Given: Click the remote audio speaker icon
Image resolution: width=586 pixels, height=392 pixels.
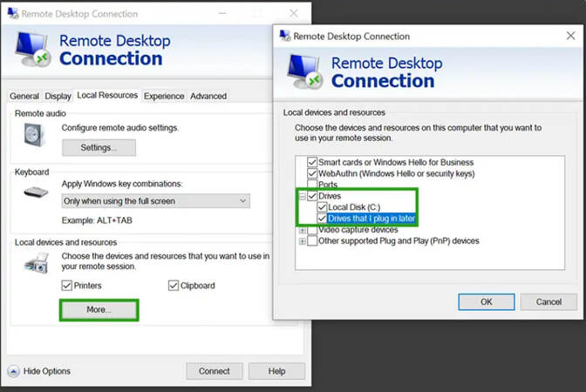Looking at the screenshot, I should pyautogui.click(x=34, y=134).
